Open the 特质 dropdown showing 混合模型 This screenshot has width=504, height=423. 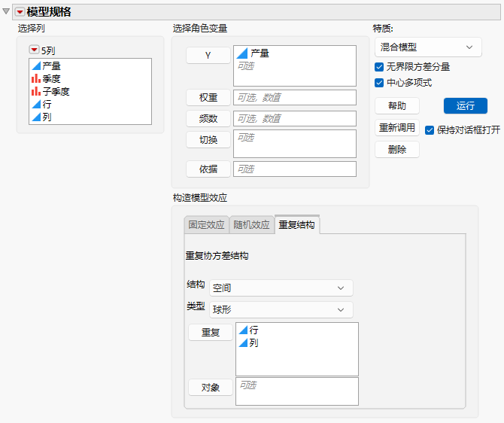(428, 47)
